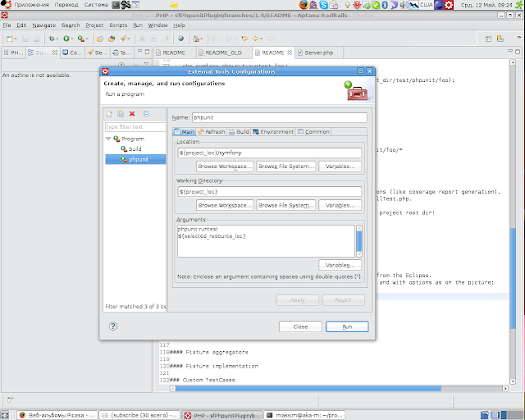This screenshot has width=525, height=420.
Task: Click the search flashlight toolbar icon
Action: tap(123, 39)
